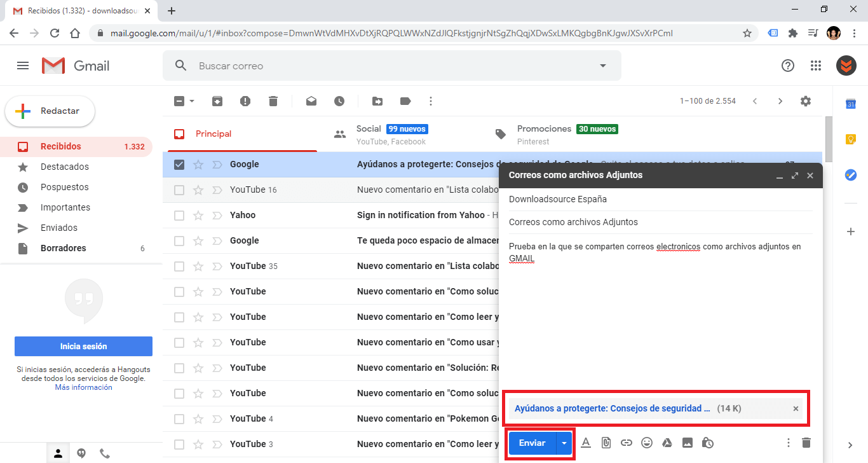Click the Gmail logo
This screenshot has height=463, width=868.
[76, 66]
